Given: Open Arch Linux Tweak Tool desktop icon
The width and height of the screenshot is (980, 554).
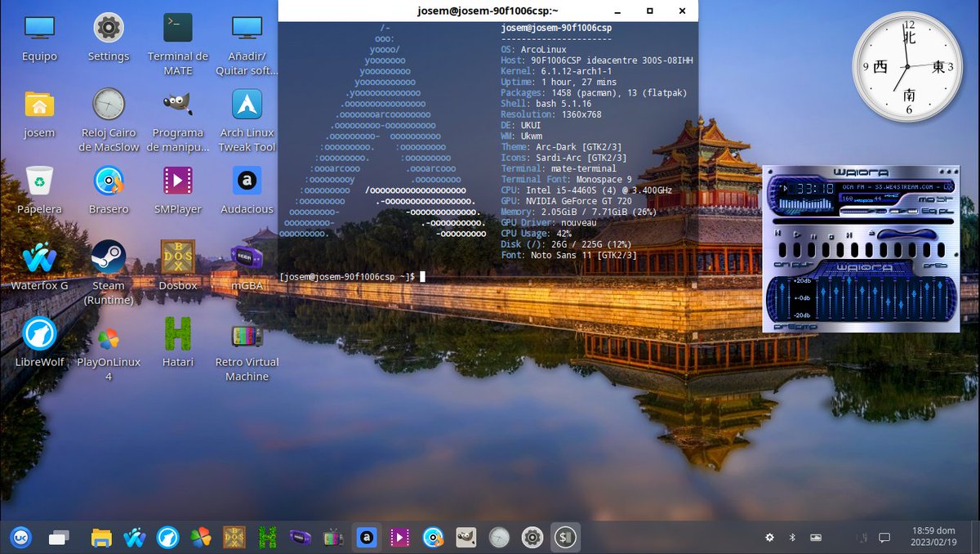Looking at the screenshot, I should (247, 120).
